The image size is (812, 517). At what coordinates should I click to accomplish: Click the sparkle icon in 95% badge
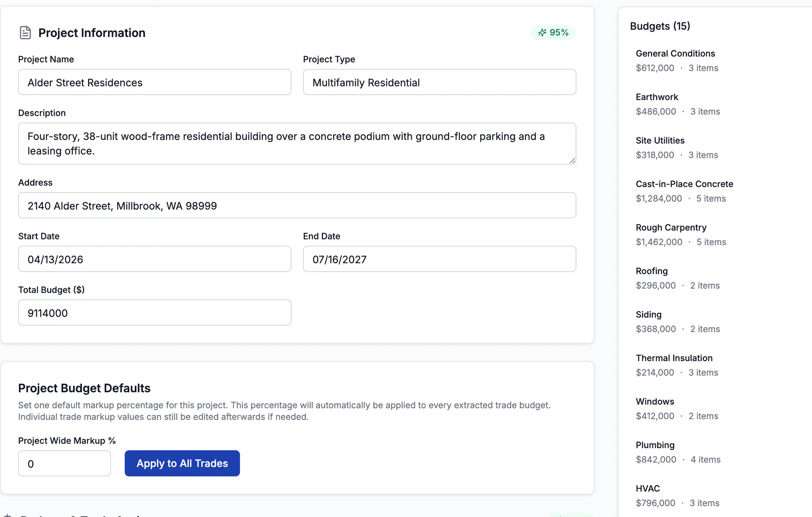click(x=542, y=32)
